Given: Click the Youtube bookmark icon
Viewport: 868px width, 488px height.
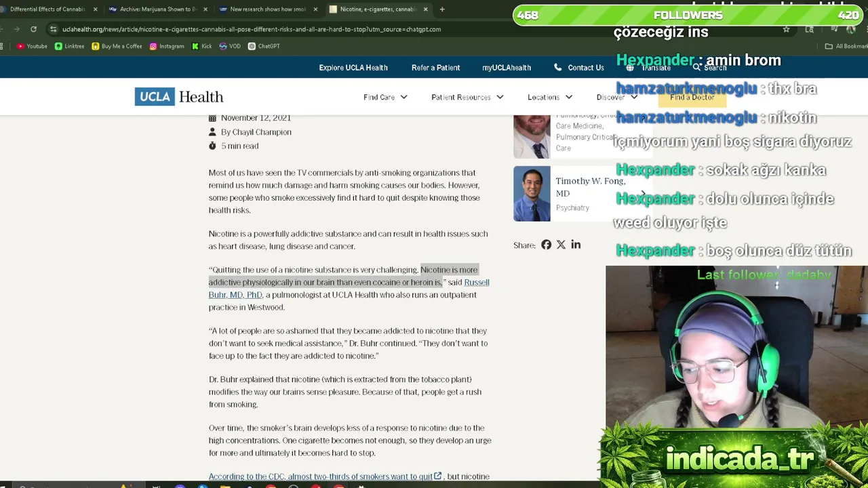Looking at the screenshot, I should click(x=20, y=46).
